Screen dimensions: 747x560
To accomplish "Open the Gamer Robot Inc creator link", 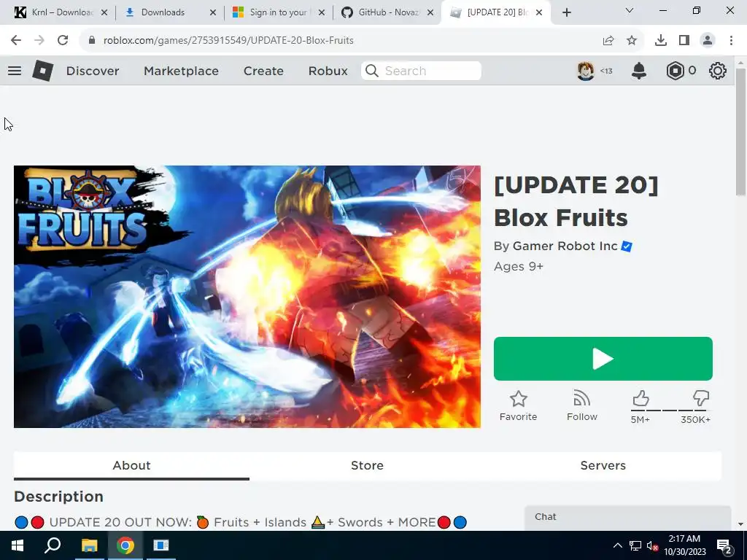I will (x=565, y=246).
